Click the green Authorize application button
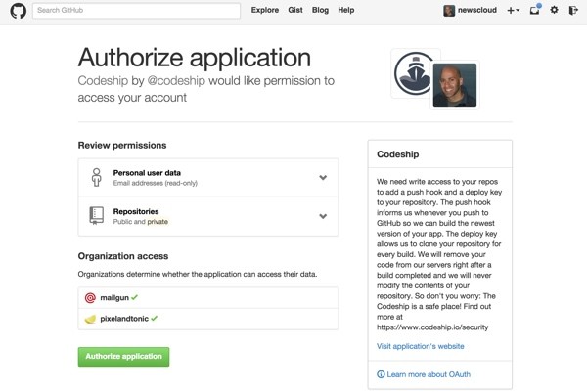Viewport: 587px width, 392px height. (x=123, y=357)
